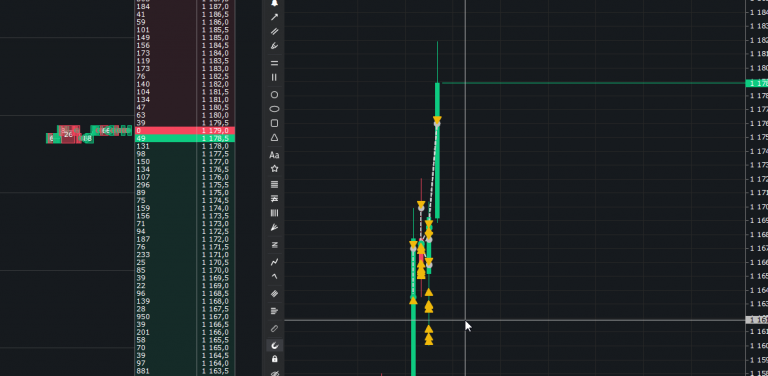Click volume 184 at price 1 187,0

[x=143, y=6]
